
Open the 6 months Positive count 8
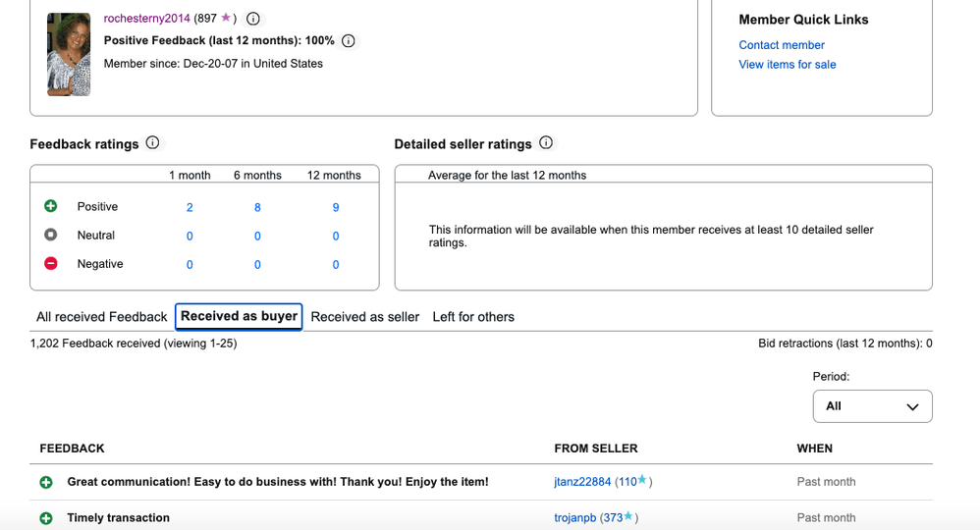257,207
